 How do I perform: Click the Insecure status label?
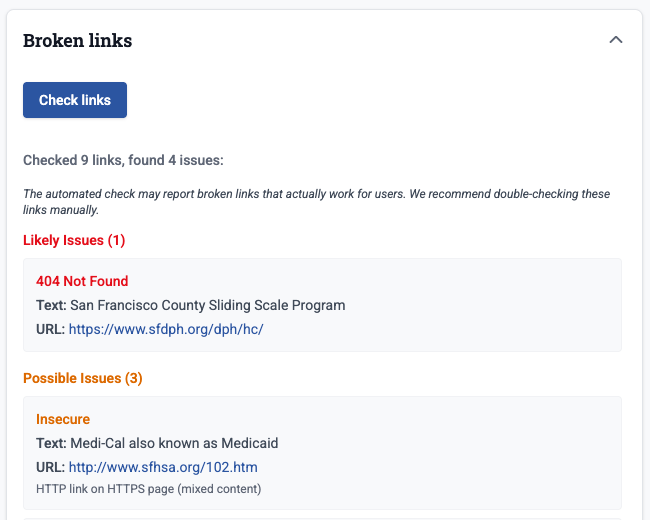(x=63, y=419)
